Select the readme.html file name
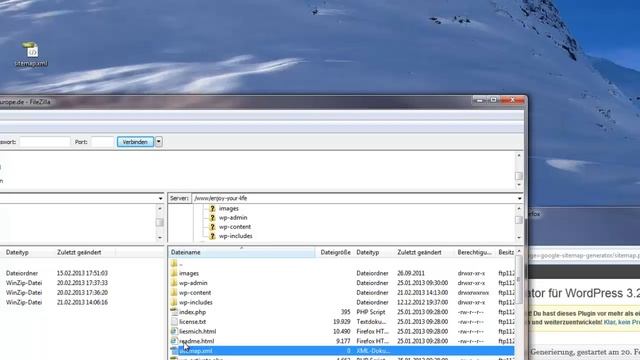The height and width of the screenshot is (360, 640). [x=196, y=341]
